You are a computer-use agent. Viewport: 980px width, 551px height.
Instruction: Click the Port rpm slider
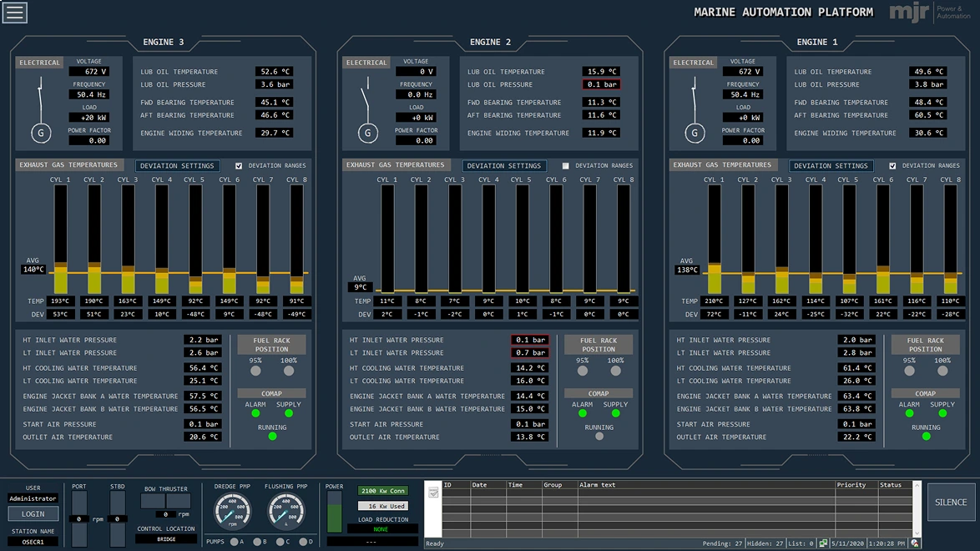(79, 518)
